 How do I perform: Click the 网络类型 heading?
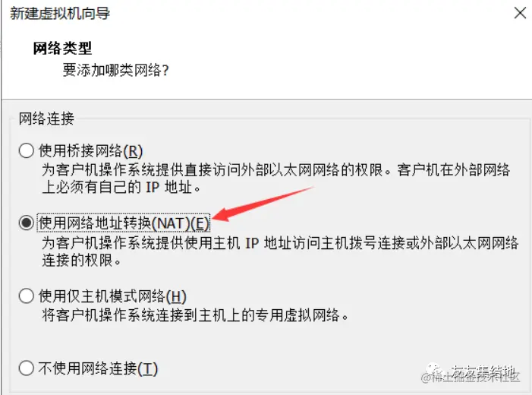pyautogui.click(x=62, y=48)
